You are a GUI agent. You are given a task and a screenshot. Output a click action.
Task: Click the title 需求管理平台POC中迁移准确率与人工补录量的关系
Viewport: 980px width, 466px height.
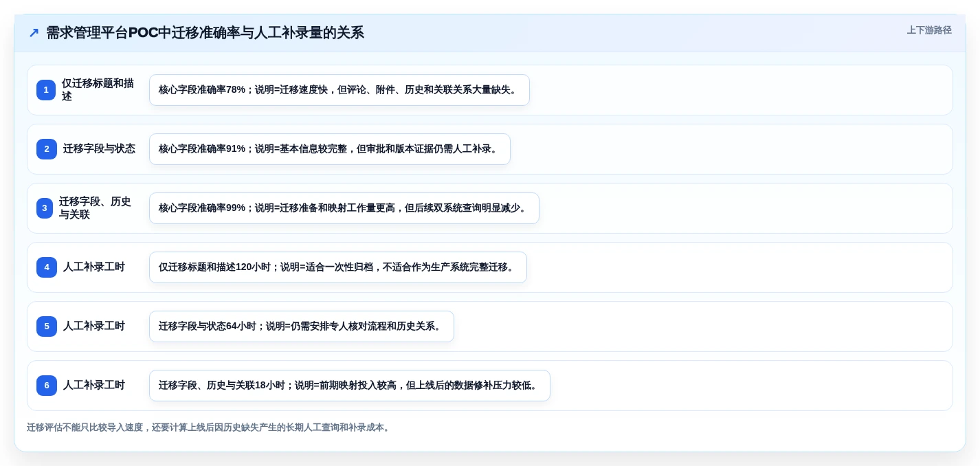pyautogui.click(x=205, y=32)
